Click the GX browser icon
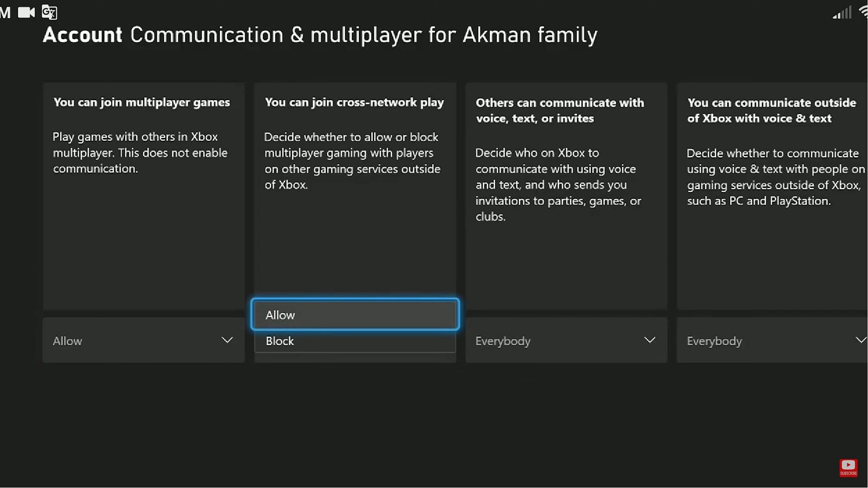 [x=49, y=11]
